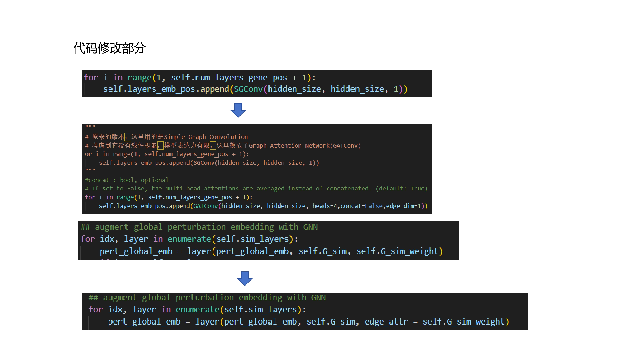Select the G_sim_weight layer call screenshot
This screenshot has width=644, height=362.
[x=268, y=240]
